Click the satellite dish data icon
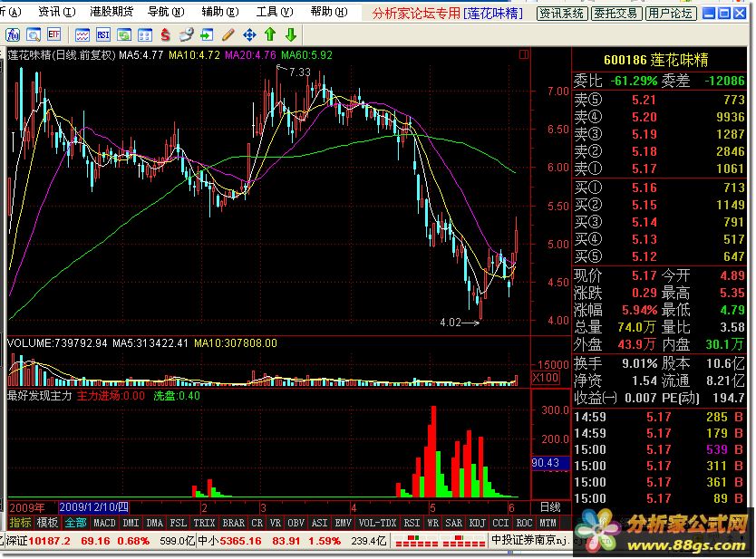This screenshot has width=756, height=559. click(x=186, y=34)
